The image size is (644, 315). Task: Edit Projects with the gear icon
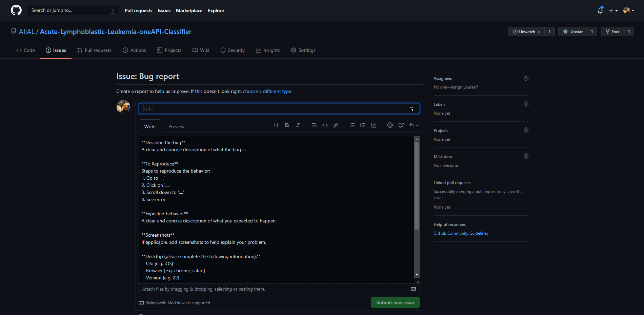tap(526, 130)
